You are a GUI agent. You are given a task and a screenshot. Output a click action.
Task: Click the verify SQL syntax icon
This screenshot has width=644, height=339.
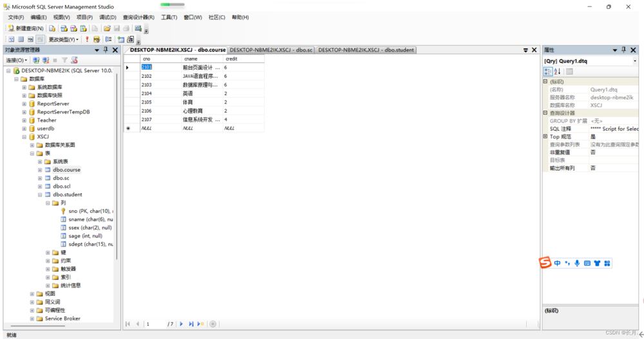tap(97, 39)
